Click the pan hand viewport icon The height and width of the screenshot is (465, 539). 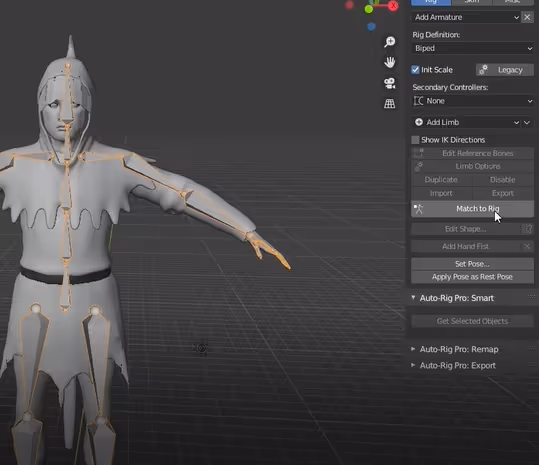[389, 62]
